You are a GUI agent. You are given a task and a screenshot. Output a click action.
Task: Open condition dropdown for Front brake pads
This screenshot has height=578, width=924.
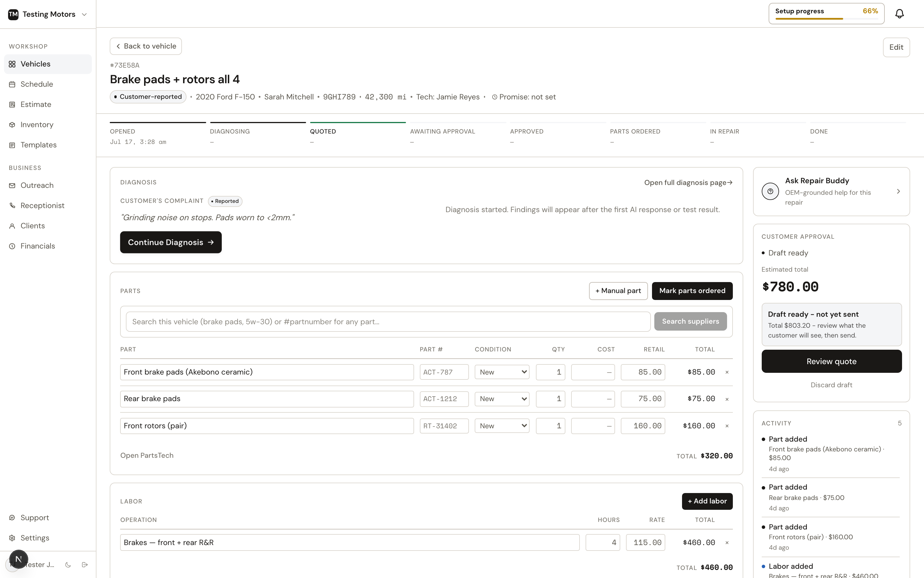click(x=502, y=372)
